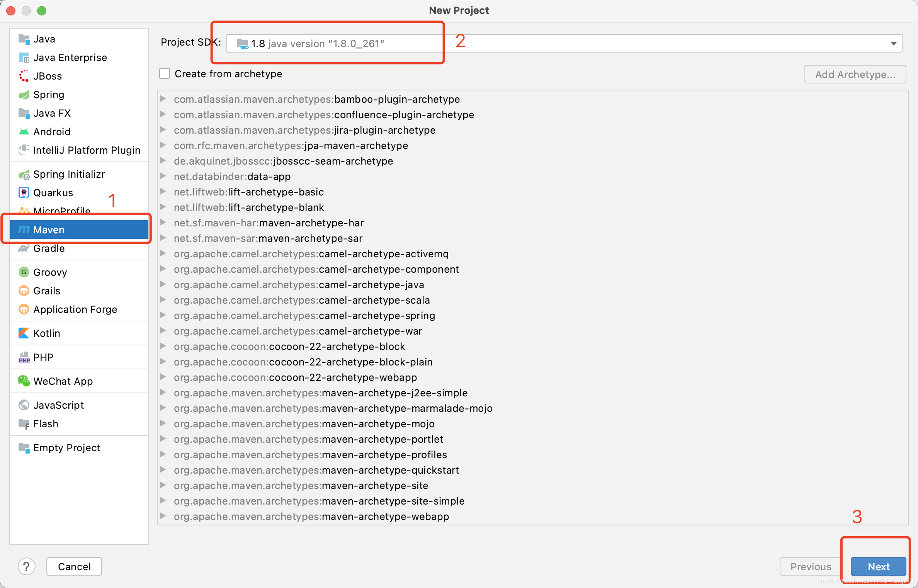
Task: Expand com.atlassian.maven.archetypes:bamboo-plugin-archetype
Action: pos(165,99)
